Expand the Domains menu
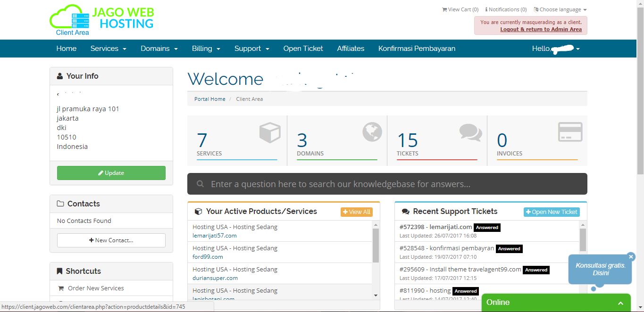This screenshot has height=312, width=644. [x=159, y=49]
